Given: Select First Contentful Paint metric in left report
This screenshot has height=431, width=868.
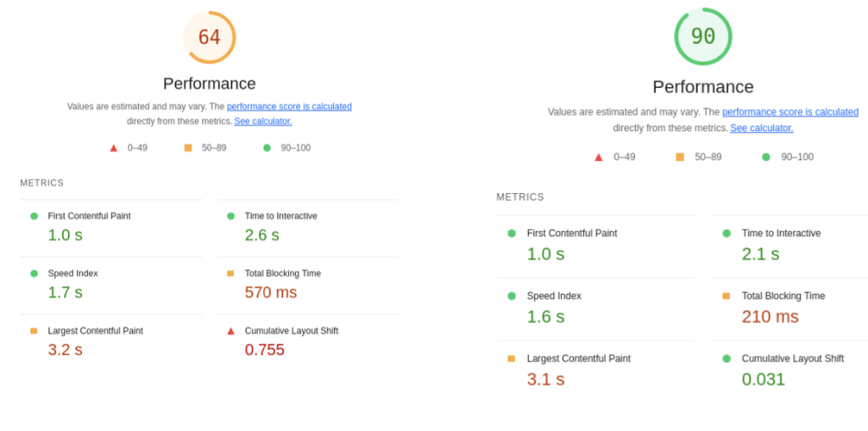Looking at the screenshot, I should pos(89,216).
